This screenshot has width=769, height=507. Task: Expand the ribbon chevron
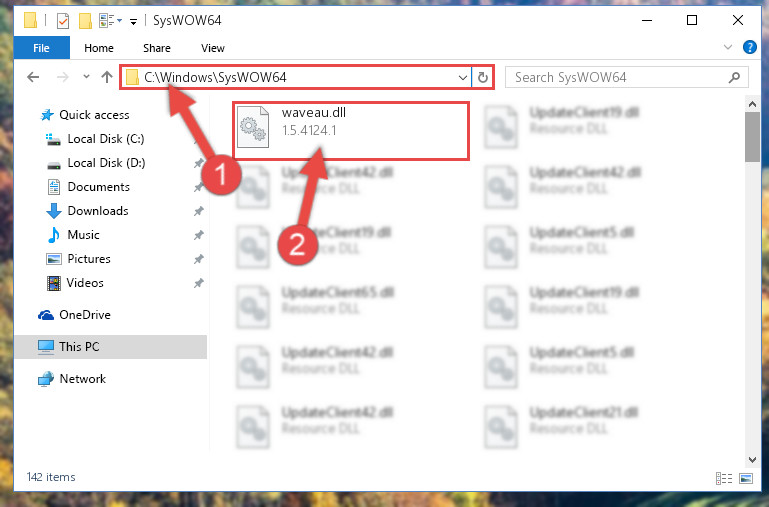728,47
